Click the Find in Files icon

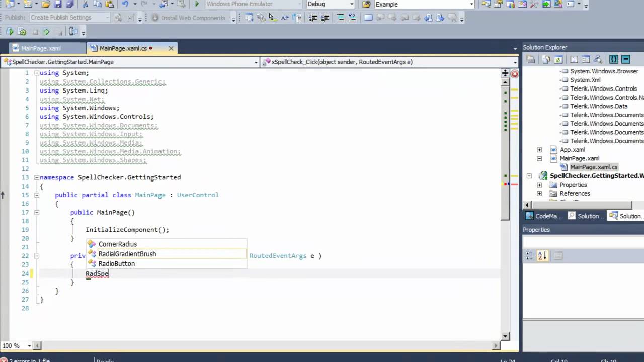tap(366, 4)
